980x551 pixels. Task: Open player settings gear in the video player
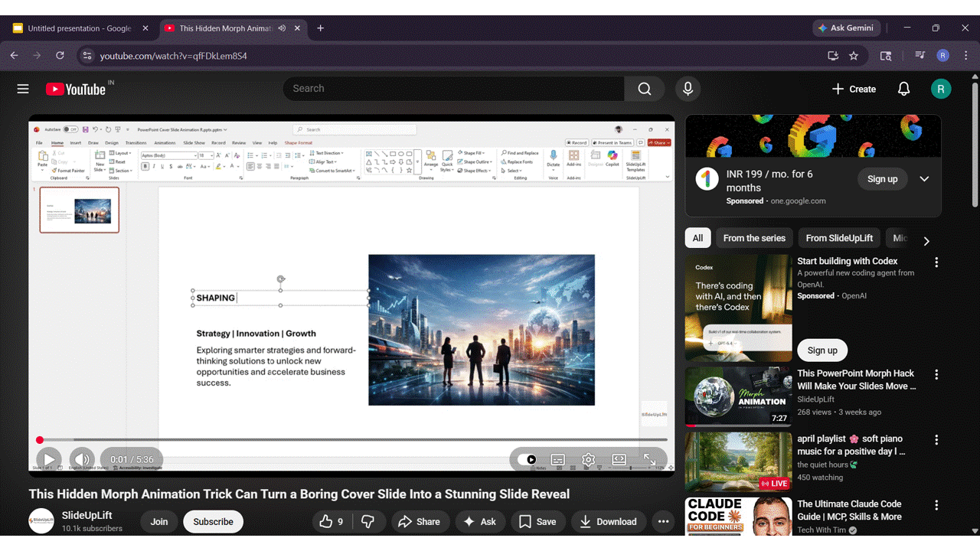click(588, 459)
